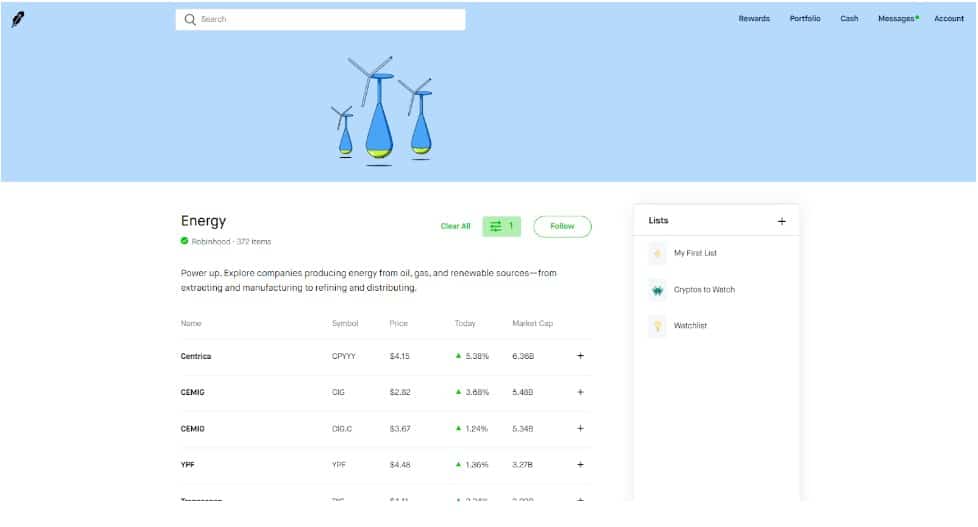Go to the Cash section

click(848, 19)
